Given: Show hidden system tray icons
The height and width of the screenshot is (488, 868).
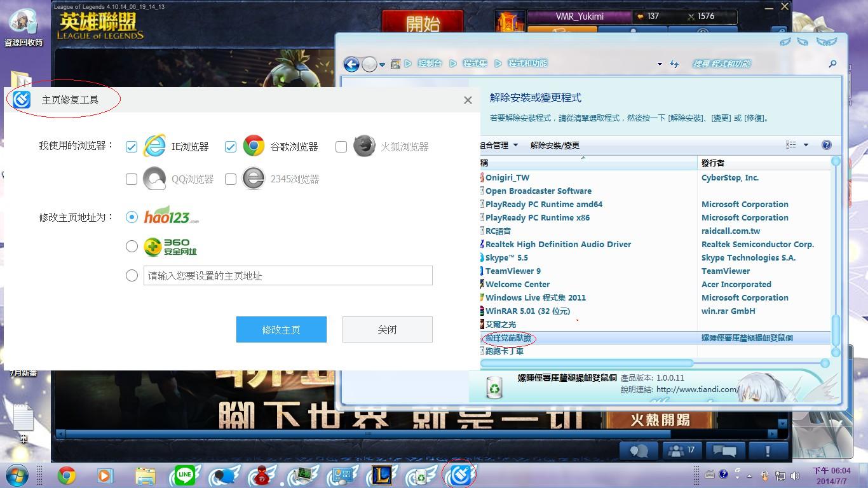Looking at the screenshot, I should tap(749, 475).
